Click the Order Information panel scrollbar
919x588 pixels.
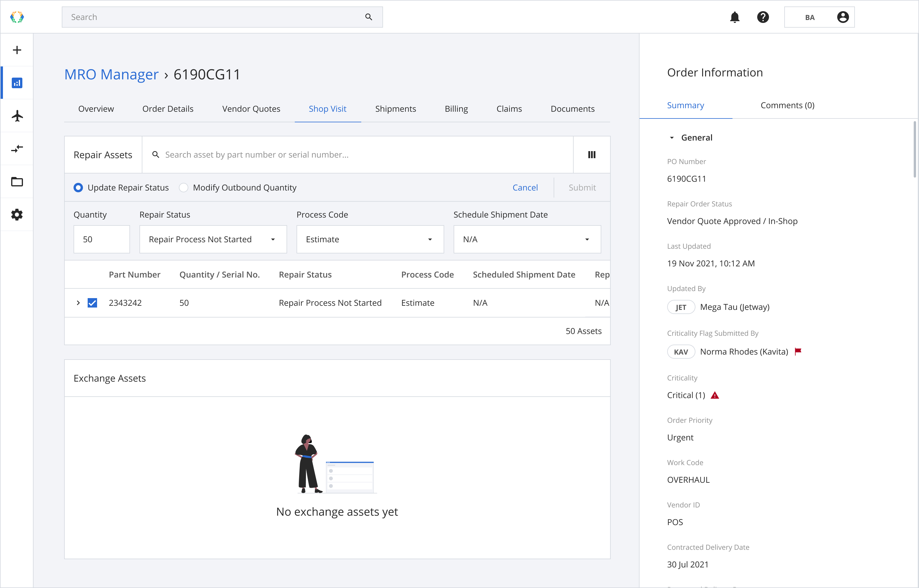click(x=914, y=149)
